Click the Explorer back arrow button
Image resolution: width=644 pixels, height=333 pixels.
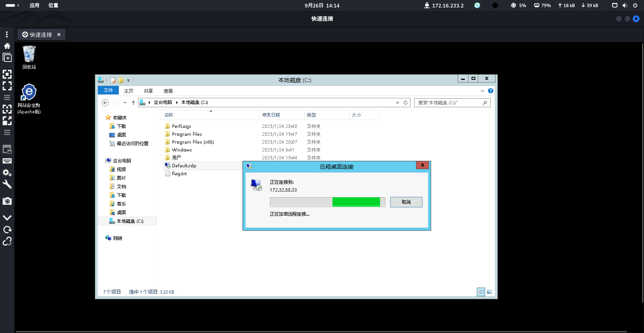click(x=105, y=102)
